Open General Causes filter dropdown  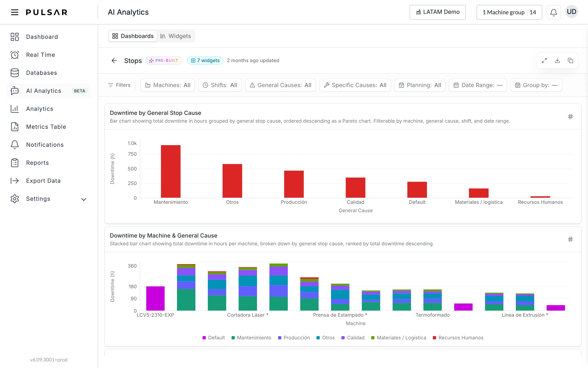280,85
